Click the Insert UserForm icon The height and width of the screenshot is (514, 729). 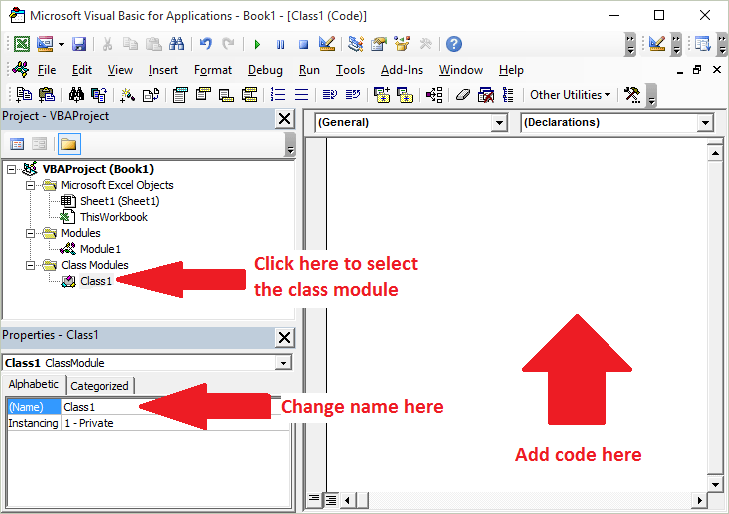[46, 44]
